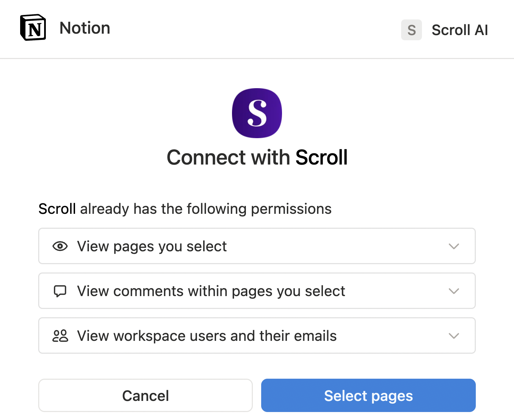Expand the 'View comments within pages' chevron
The width and height of the screenshot is (514, 420).
[x=454, y=291]
